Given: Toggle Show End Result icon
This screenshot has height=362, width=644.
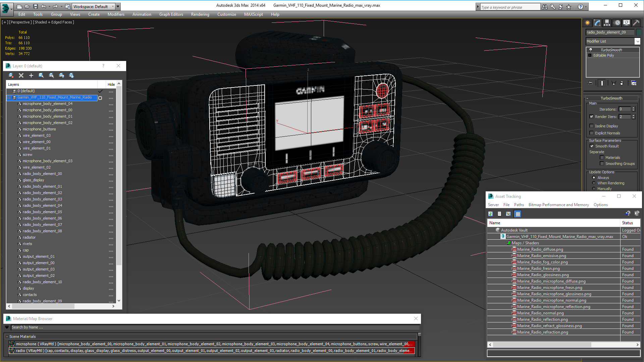Looking at the screenshot, I should tap(602, 83).
